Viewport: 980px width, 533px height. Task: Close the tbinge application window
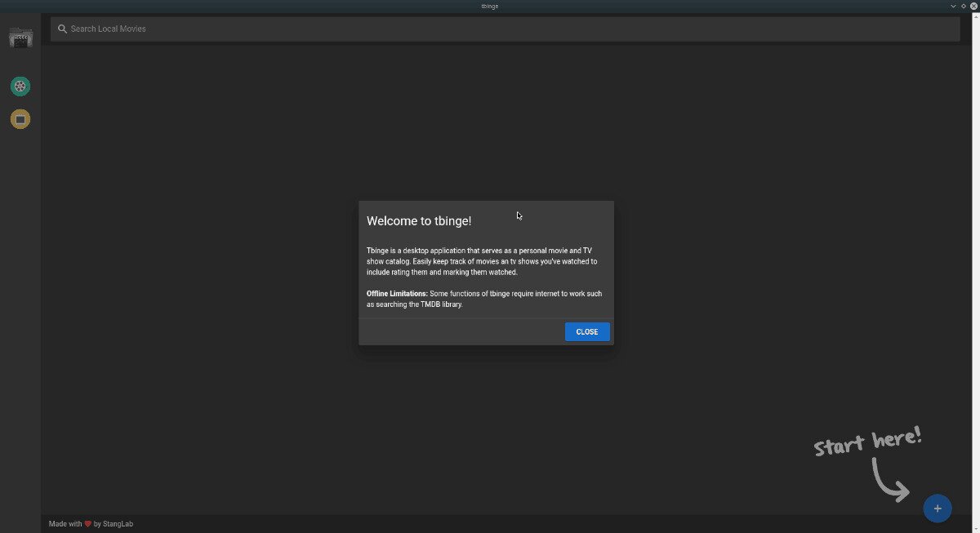(973, 6)
